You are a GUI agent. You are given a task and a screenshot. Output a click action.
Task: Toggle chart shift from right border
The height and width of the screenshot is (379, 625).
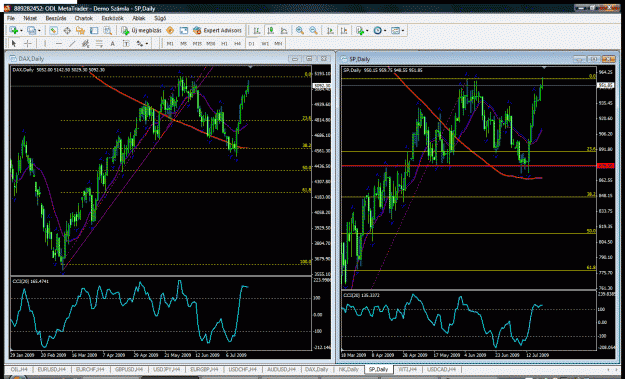point(344,30)
